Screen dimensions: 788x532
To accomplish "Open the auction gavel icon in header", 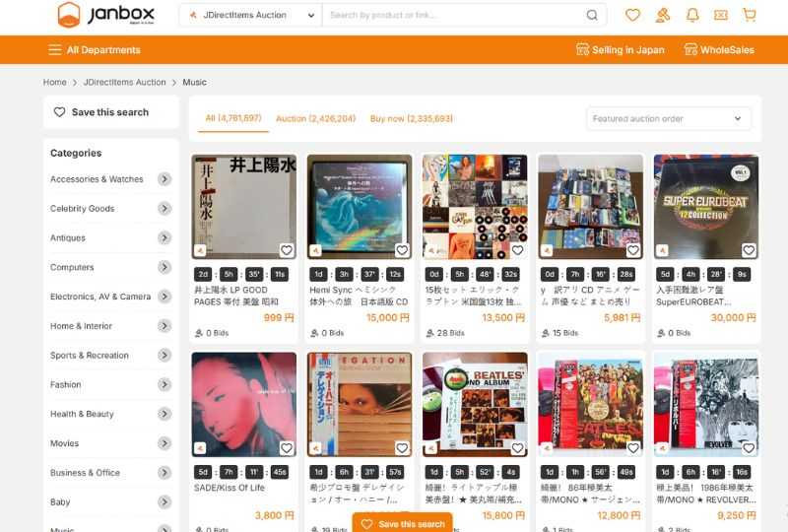I will coord(662,15).
